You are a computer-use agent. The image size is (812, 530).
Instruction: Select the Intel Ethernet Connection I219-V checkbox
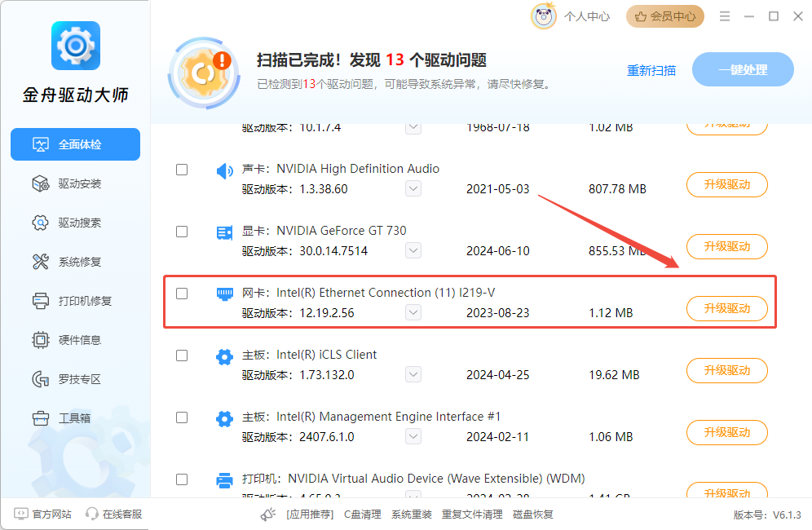[x=182, y=294]
